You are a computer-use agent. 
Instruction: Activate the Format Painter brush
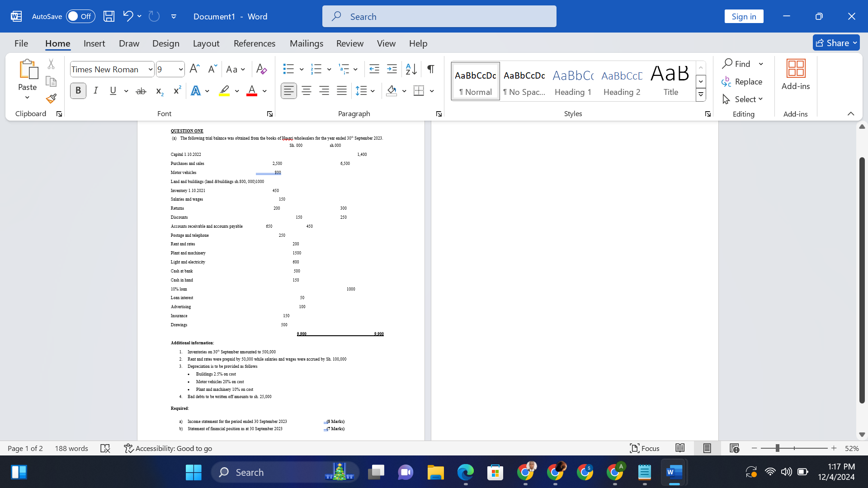[x=51, y=99]
